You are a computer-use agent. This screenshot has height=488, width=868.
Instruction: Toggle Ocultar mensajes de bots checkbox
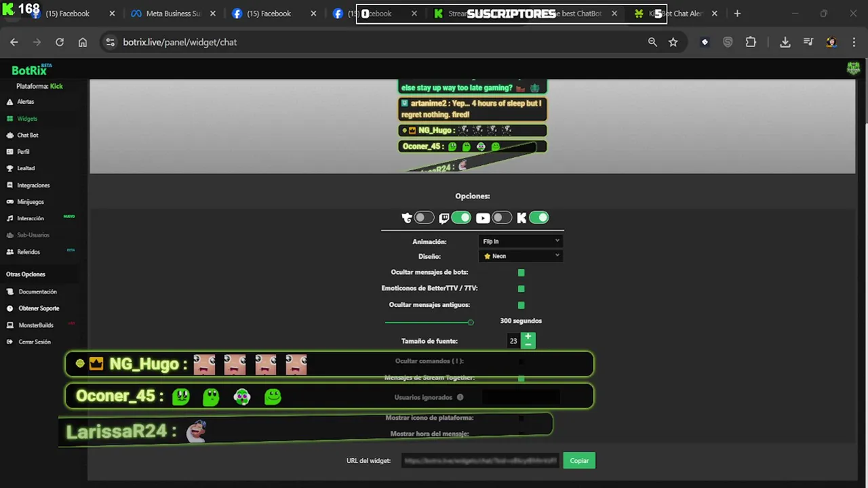(521, 272)
